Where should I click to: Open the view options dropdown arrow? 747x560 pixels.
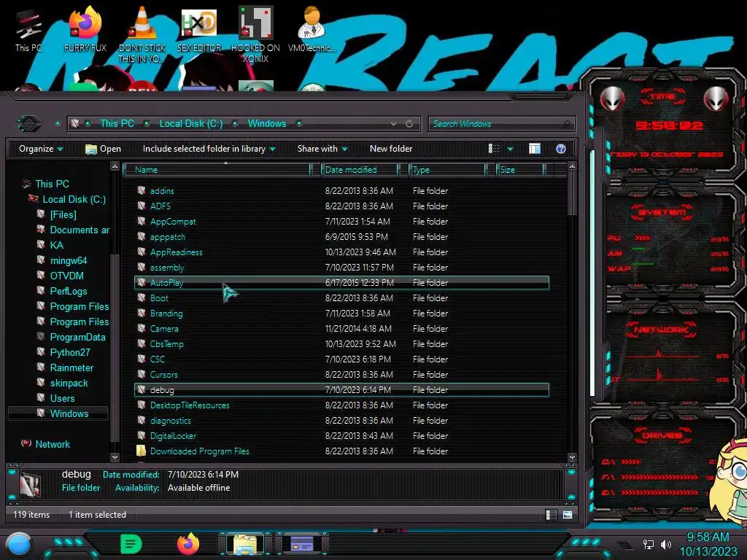click(510, 149)
